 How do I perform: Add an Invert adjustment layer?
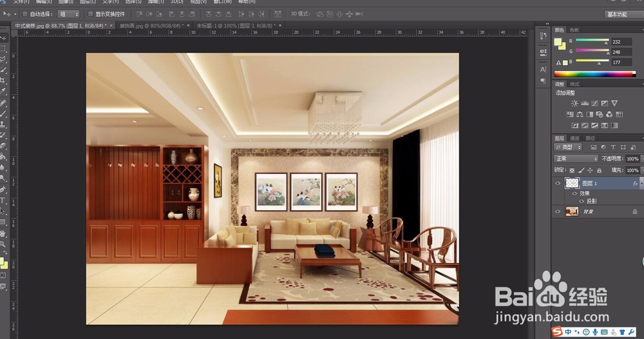click(575, 125)
